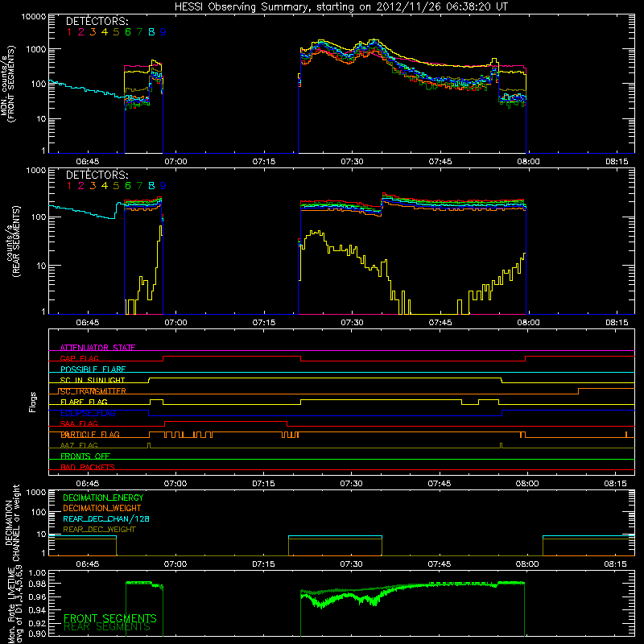Click red detector 1 in rear segments legend
Viewport: 644px width, 644px height.
[x=69, y=186]
